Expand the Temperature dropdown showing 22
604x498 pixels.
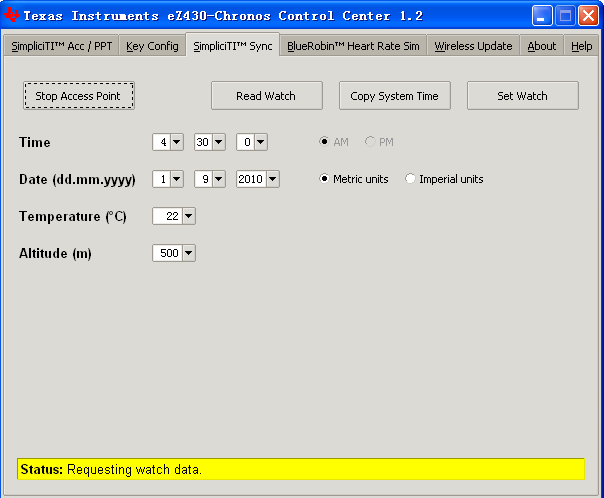tap(189, 216)
